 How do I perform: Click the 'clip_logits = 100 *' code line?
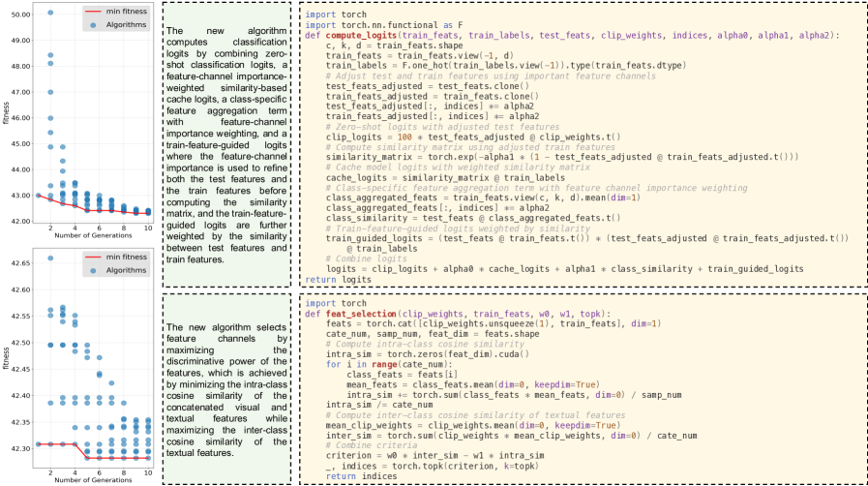[x=473, y=137]
